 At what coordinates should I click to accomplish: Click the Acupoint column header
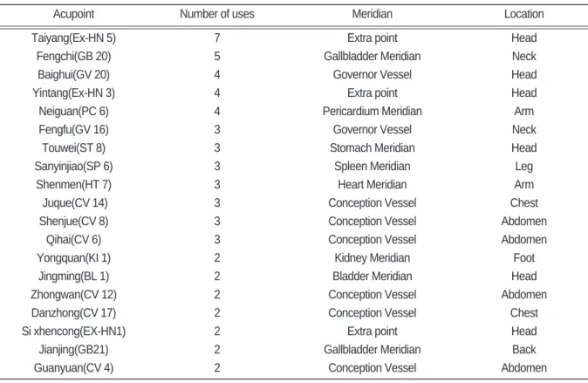[x=73, y=14]
